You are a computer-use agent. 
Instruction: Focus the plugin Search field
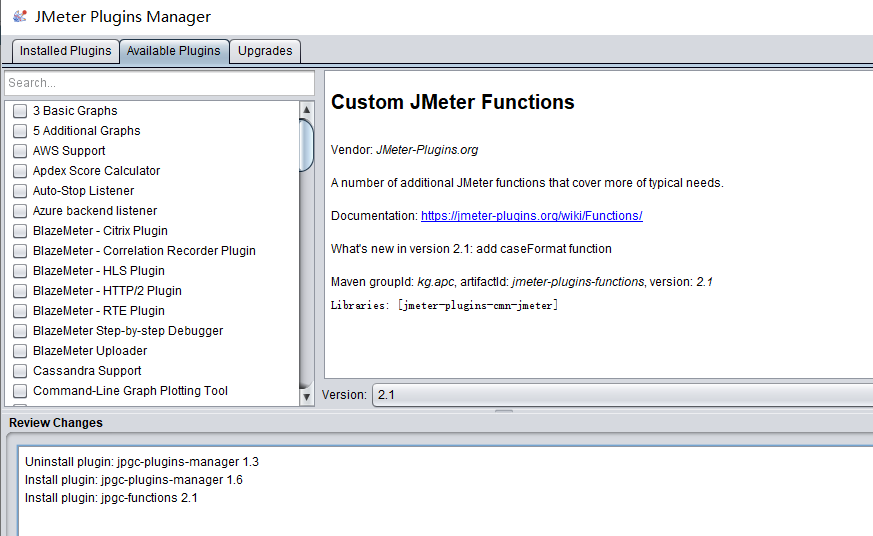pos(159,83)
